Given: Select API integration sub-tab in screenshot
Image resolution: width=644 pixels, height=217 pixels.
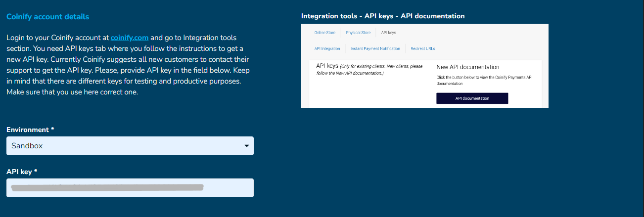Looking at the screenshot, I should click(x=327, y=48).
